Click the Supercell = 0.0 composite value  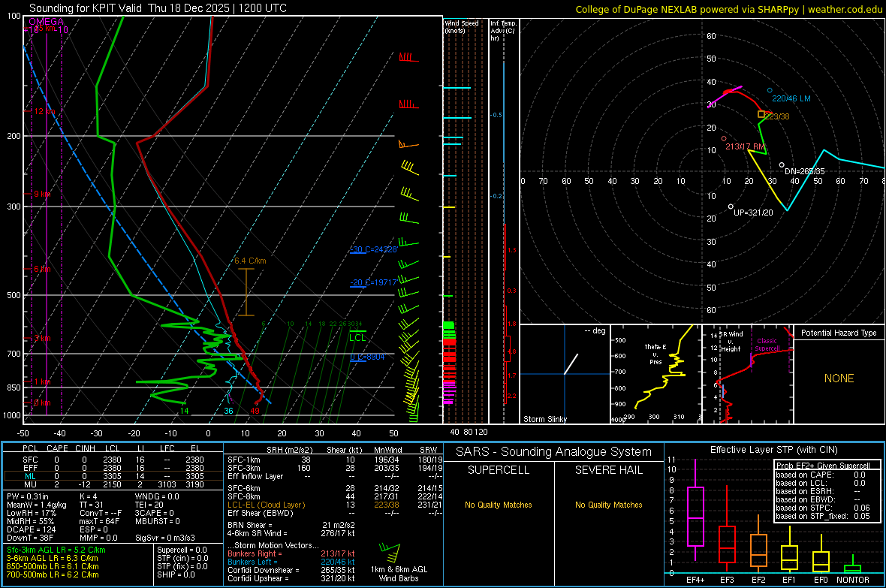(x=182, y=550)
